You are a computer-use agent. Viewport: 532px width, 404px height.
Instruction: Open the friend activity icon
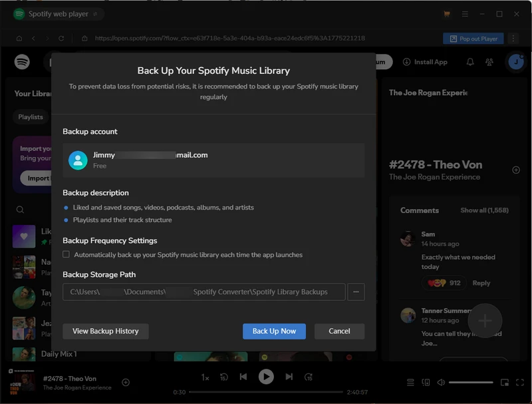pos(489,62)
